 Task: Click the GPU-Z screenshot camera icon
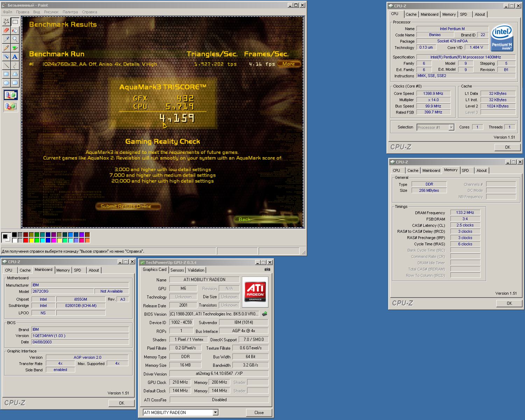click(267, 269)
